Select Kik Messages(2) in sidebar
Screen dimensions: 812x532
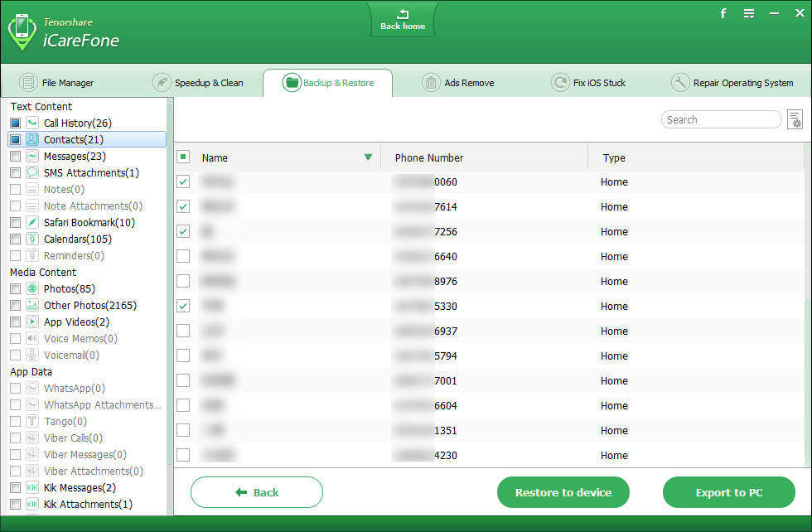pyautogui.click(x=80, y=487)
